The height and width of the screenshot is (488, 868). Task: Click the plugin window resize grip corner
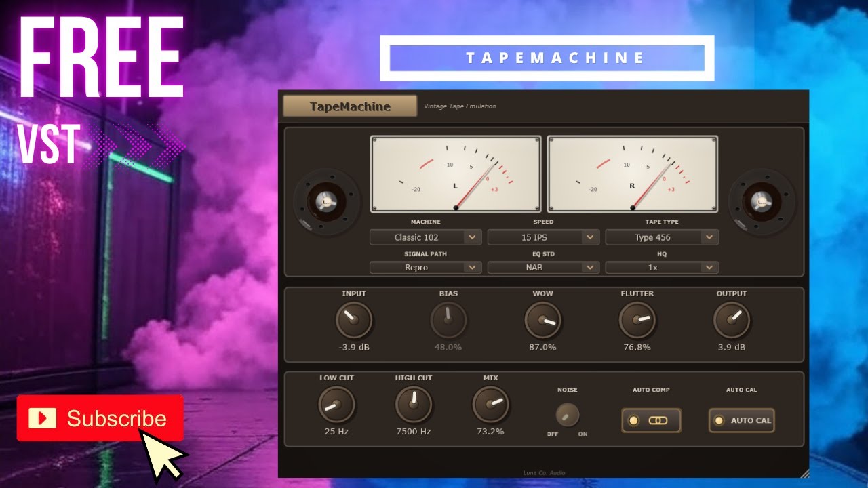coord(804,473)
